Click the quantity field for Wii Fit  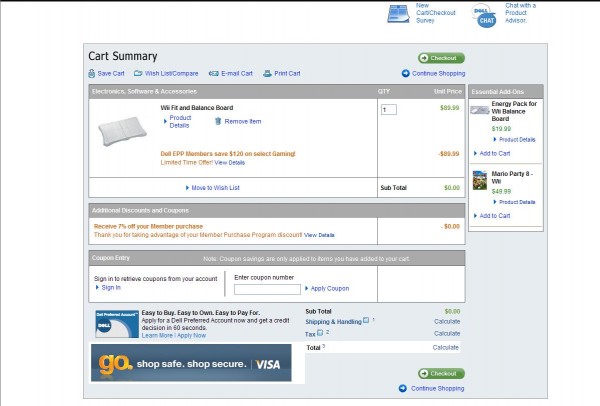(389, 110)
